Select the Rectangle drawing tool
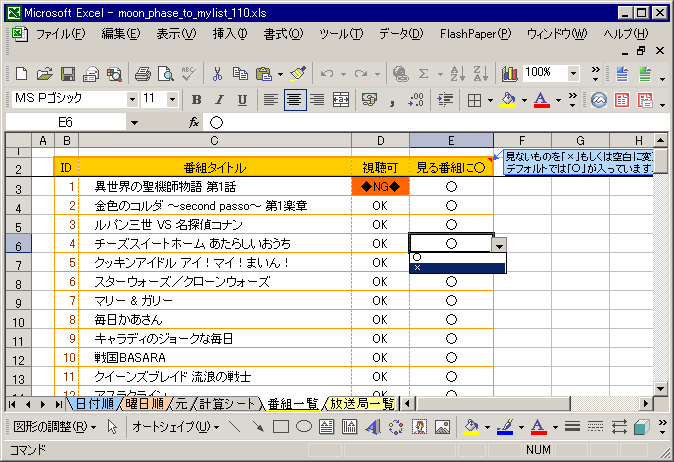 tap(280, 427)
